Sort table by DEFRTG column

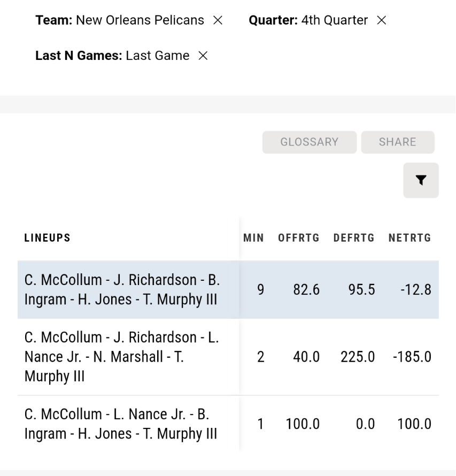click(x=354, y=237)
